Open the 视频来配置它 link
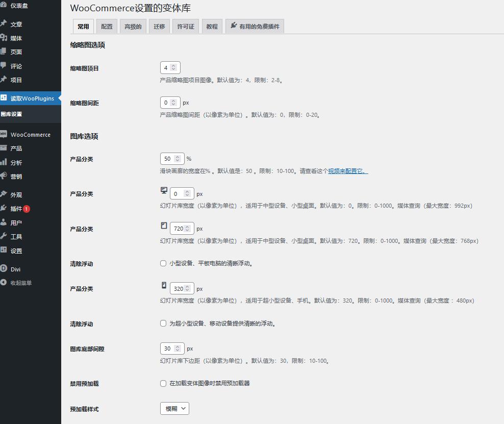Screen dimensions: 504x424 click(348, 171)
